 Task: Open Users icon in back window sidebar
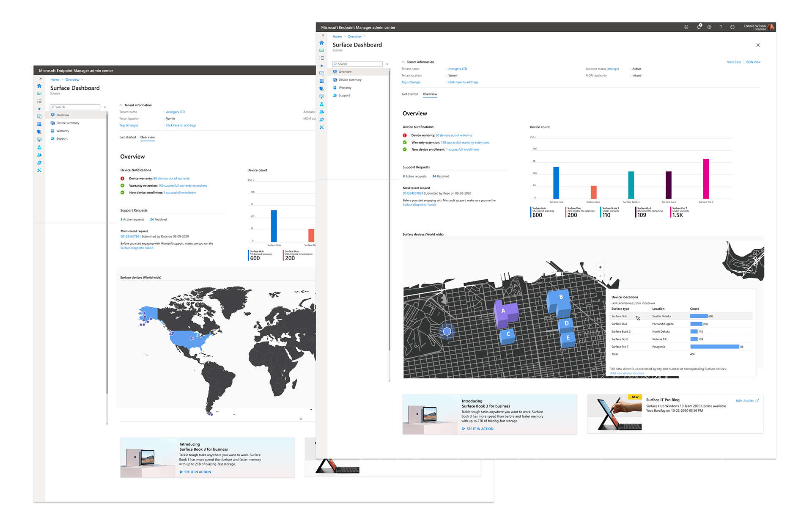point(39,147)
